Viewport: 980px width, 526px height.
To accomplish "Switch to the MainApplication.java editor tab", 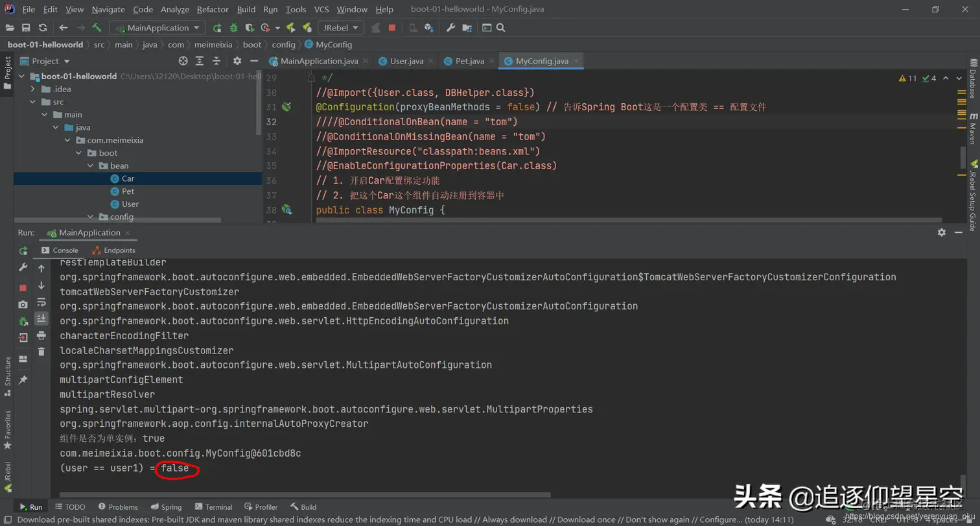I will [319, 61].
